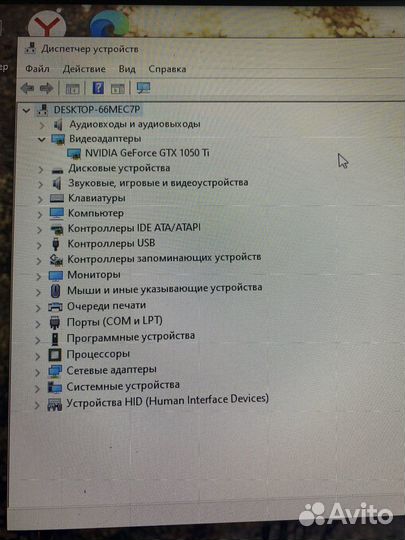Screen dimensions: 405x540
Task: Collapse the DESKTOP-66MEC7P root node
Action: point(26,110)
